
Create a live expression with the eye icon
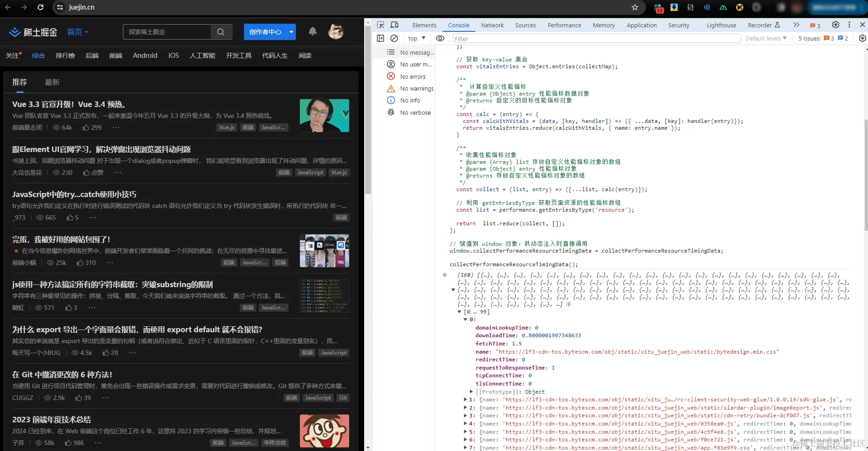440,38
